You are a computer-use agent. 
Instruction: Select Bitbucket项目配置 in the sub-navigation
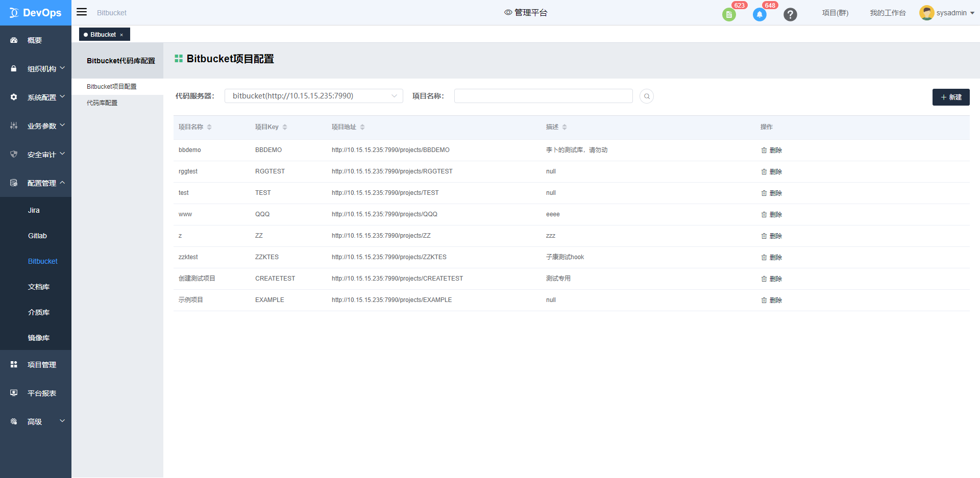(x=117, y=87)
